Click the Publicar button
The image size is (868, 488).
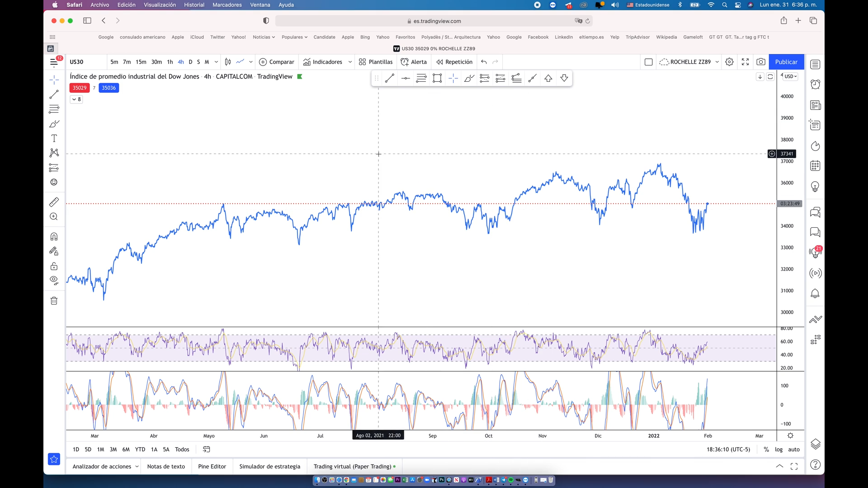point(786,62)
